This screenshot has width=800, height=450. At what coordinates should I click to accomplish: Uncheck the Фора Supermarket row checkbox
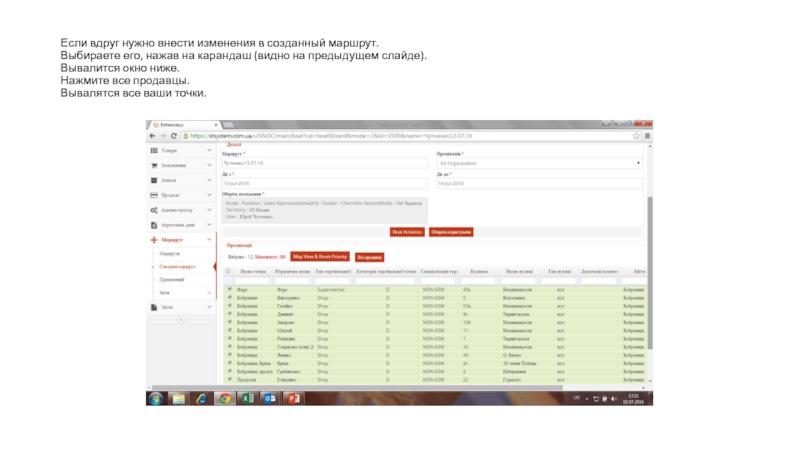(x=229, y=290)
